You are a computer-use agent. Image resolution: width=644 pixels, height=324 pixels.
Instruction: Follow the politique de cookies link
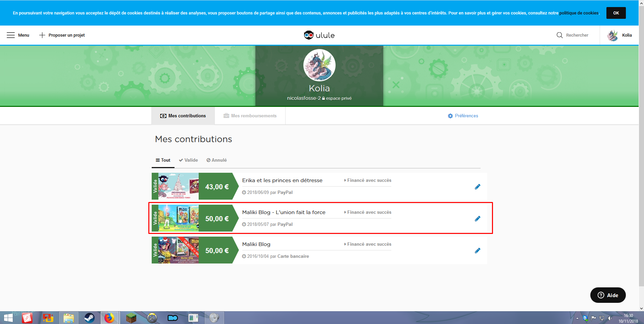tap(579, 13)
